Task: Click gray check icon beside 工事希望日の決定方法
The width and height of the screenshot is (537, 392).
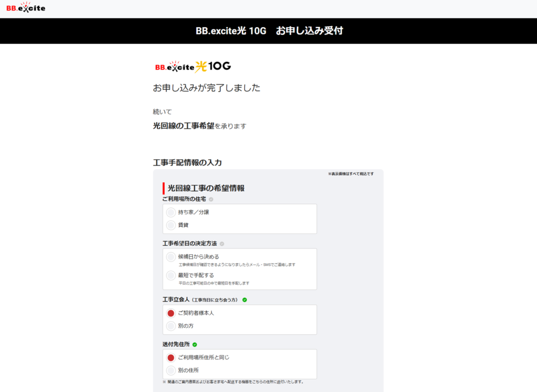Action: pyautogui.click(x=222, y=244)
